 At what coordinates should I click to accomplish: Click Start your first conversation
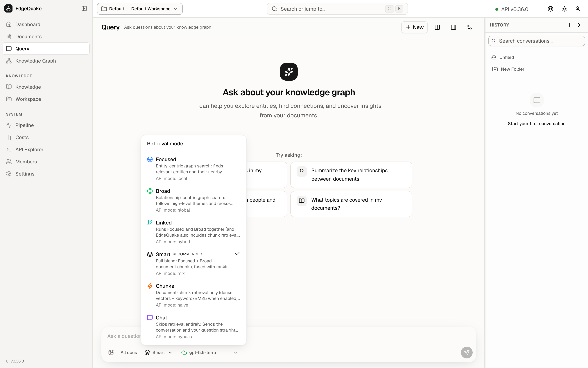537,124
